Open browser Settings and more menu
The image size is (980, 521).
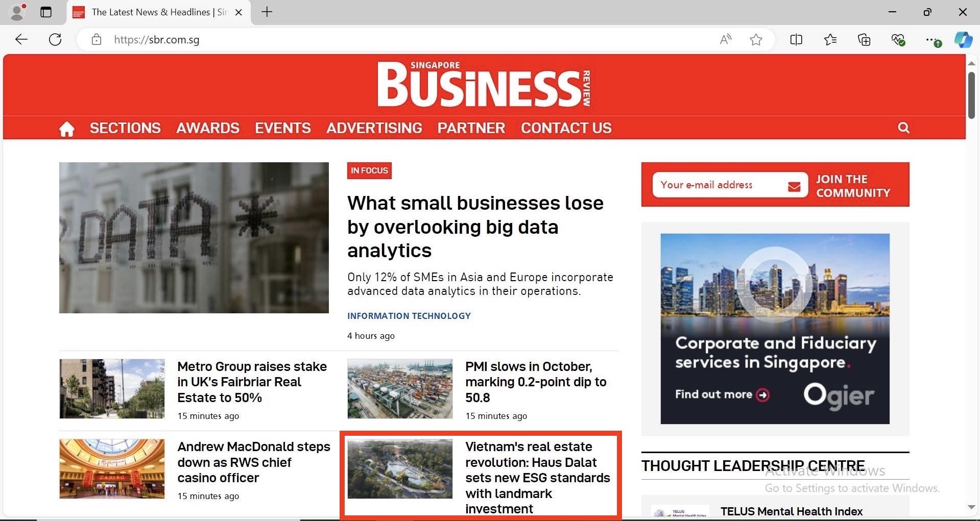click(x=931, y=40)
